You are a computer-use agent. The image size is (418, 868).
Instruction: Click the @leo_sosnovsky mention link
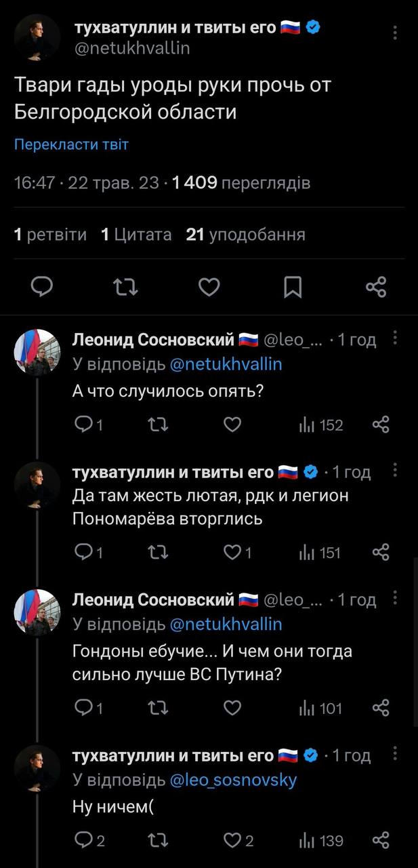(232, 781)
